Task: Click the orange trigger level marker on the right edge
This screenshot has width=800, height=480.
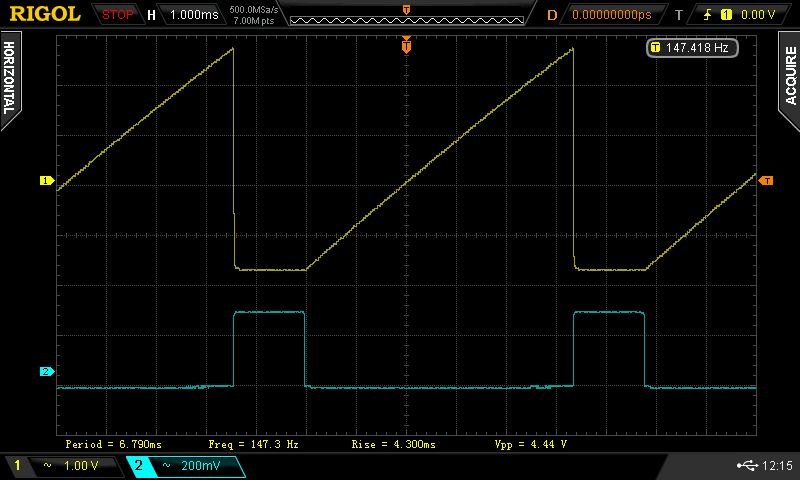Action: (x=766, y=181)
